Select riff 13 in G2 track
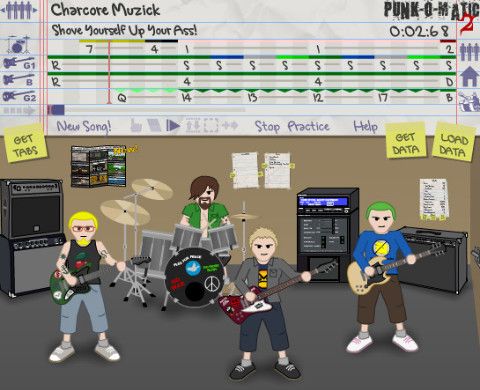The height and width of the screenshot is (390, 480). [x=252, y=98]
